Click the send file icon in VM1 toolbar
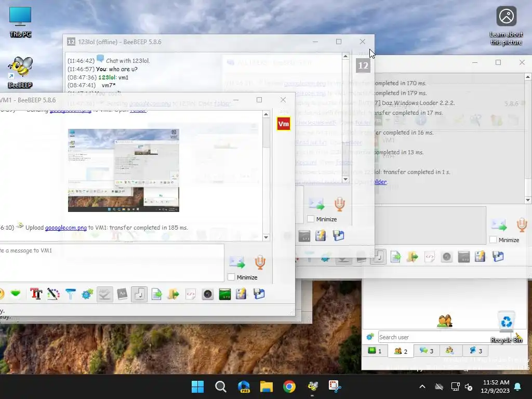This screenshot has height=399, width=532. tap(156, 294)
